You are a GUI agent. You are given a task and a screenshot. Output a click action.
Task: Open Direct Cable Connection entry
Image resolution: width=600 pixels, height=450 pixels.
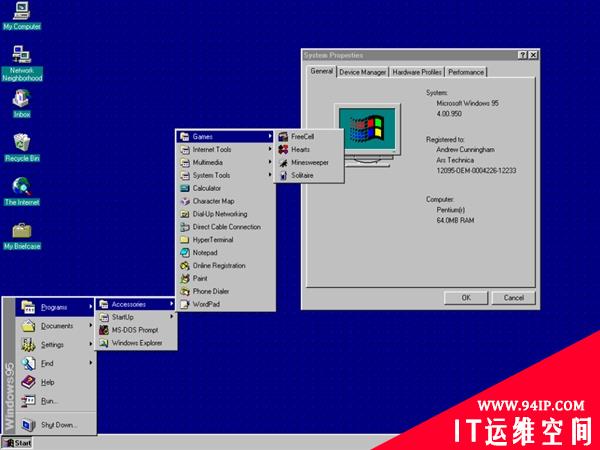[x=226, y=227]
